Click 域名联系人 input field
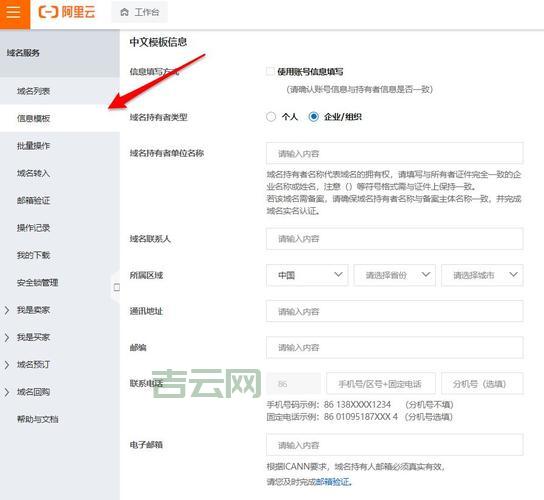 (394, 239)
